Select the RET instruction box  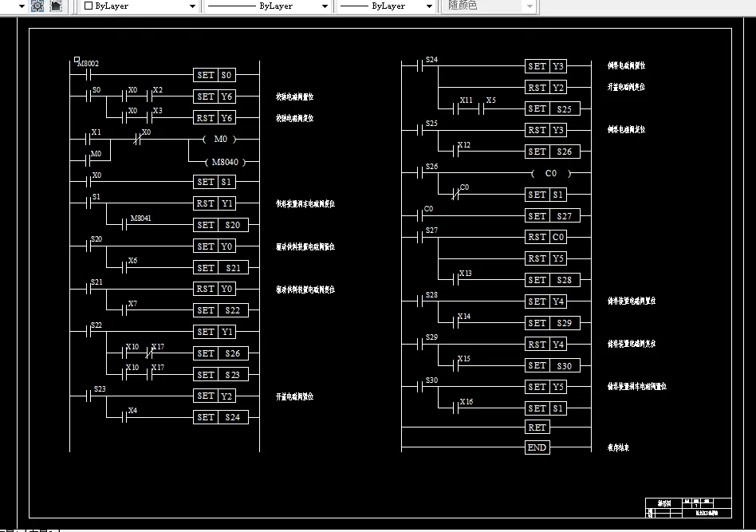[x=537, y=428]
